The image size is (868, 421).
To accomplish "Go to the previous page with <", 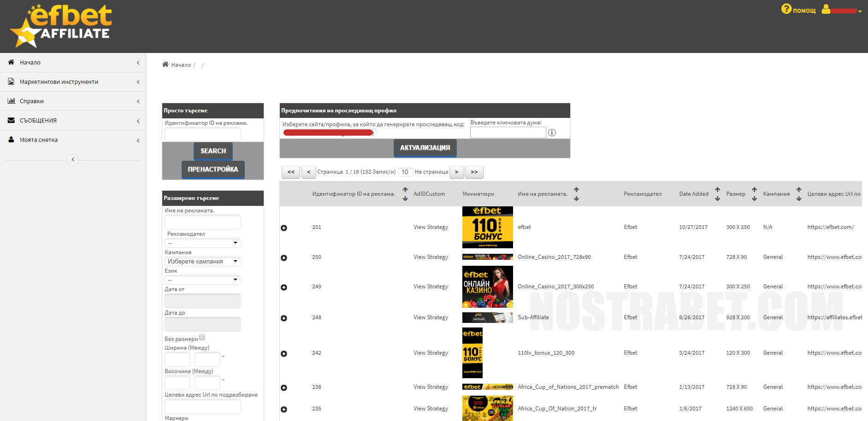I will [x=308, y=172].
